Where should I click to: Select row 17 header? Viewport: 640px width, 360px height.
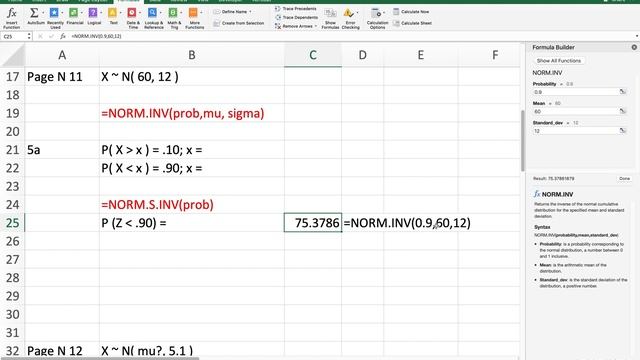point(13,77)
